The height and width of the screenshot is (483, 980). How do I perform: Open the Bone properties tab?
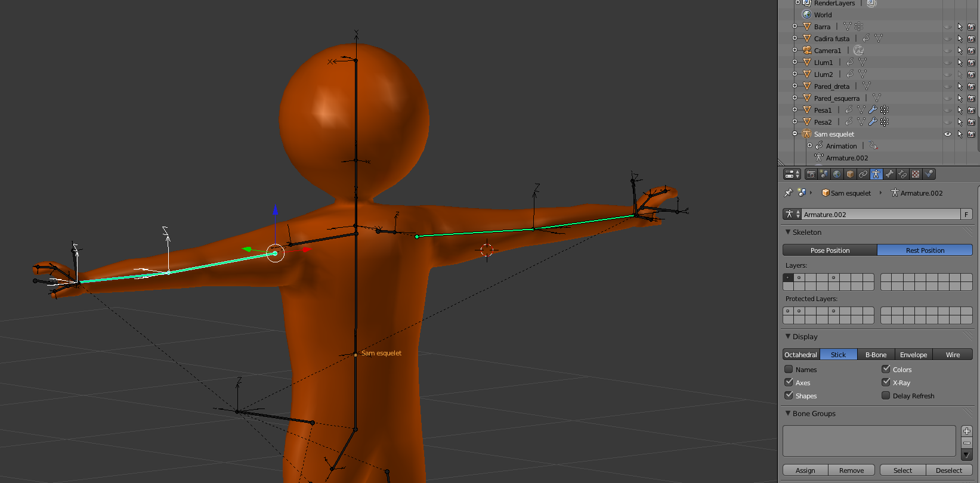tap(889, 174)
